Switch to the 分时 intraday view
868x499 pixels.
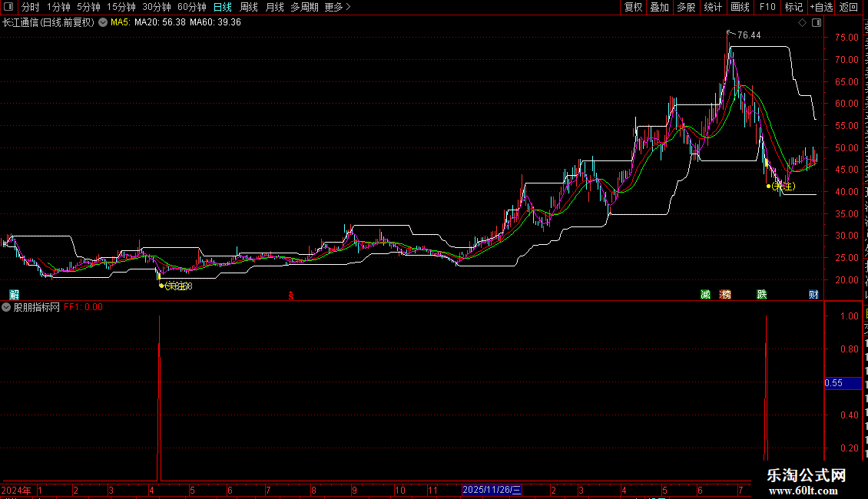[x=31, y=7]
